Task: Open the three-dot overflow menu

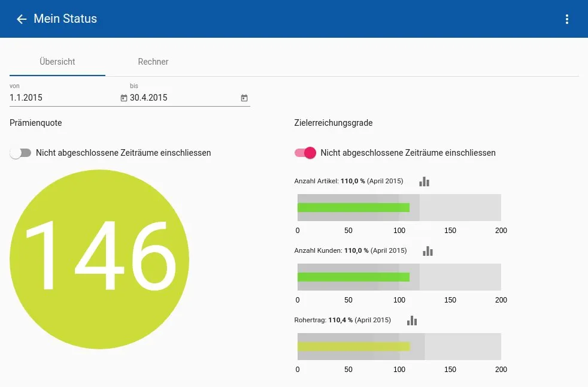Action: coord(567,19)
